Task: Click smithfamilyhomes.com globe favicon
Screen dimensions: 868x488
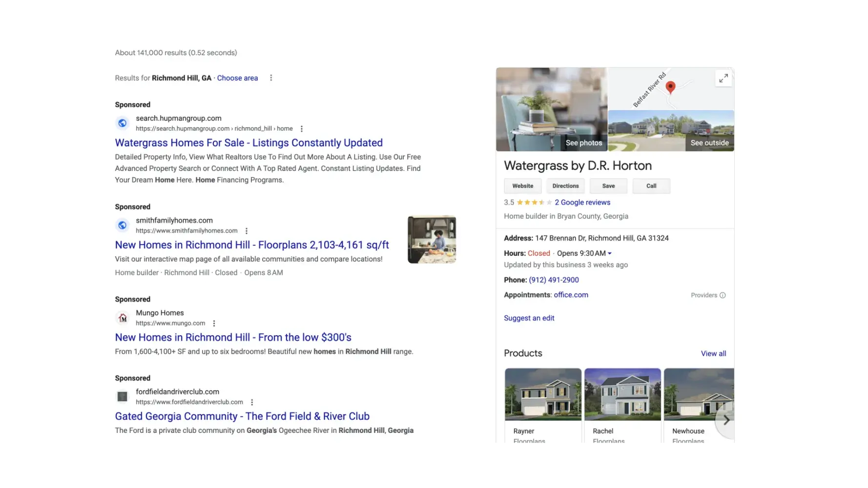Action: tap(123, 225)
